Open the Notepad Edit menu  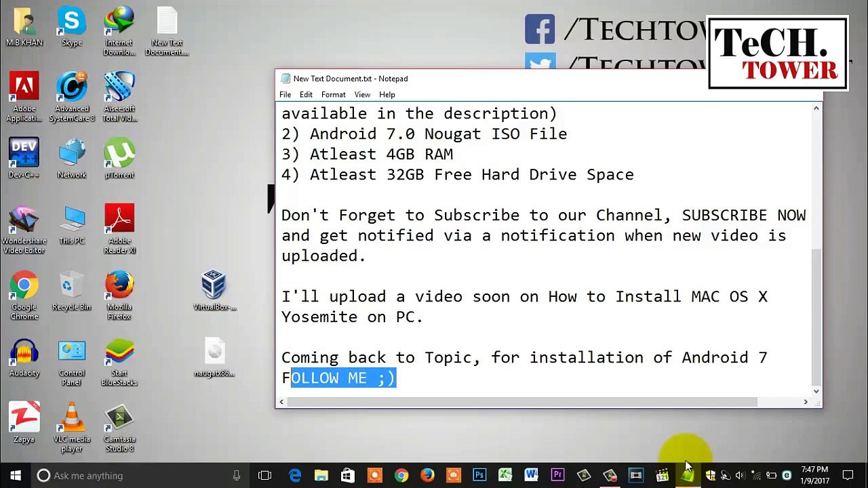point(306,95)
